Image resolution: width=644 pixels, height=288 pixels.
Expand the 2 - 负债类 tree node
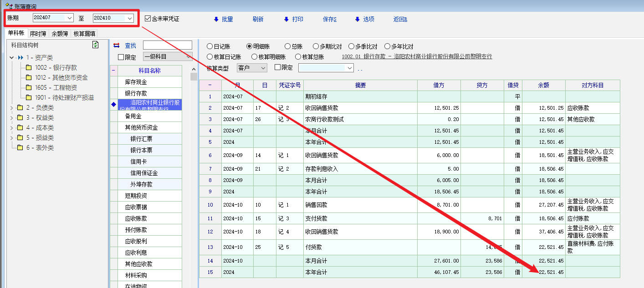coord(11,108)
